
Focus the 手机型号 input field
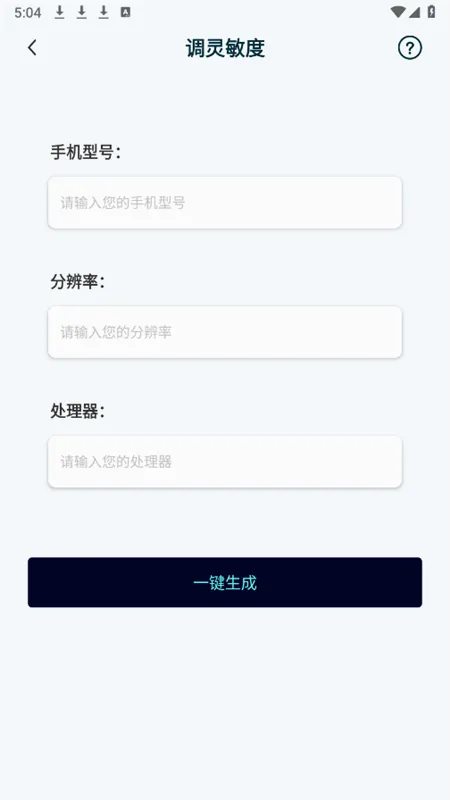point(225,203)
